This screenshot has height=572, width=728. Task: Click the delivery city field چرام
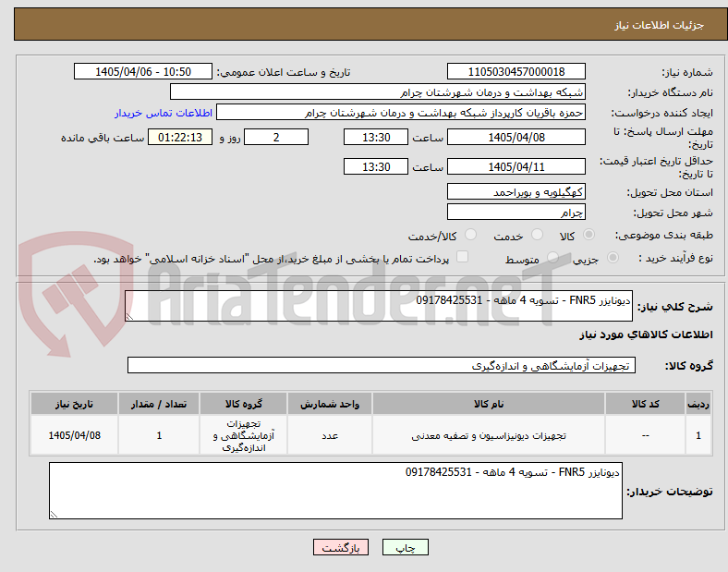[x=516, y=213]
